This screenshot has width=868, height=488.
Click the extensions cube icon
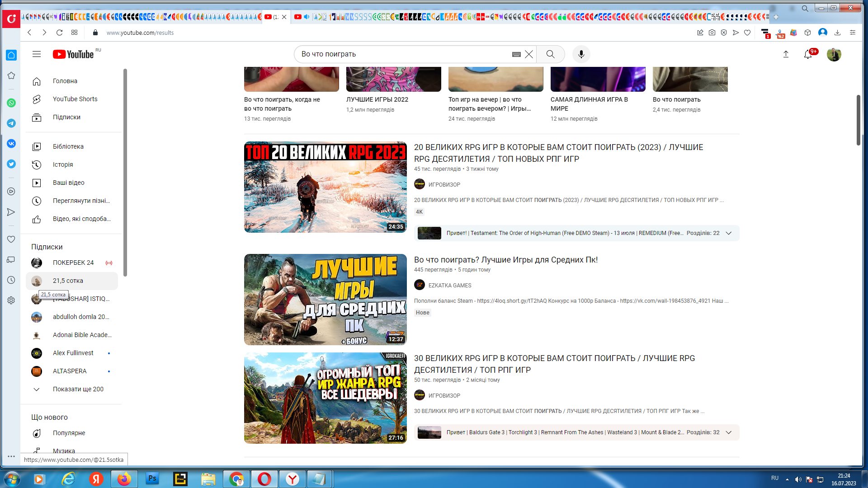click(807, 33)
